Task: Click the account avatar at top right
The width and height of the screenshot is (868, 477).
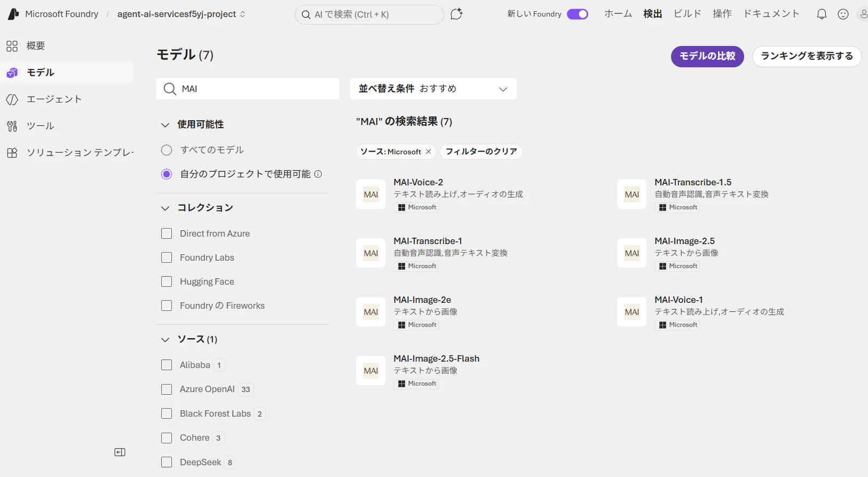Action: click(x=863, y=14)
